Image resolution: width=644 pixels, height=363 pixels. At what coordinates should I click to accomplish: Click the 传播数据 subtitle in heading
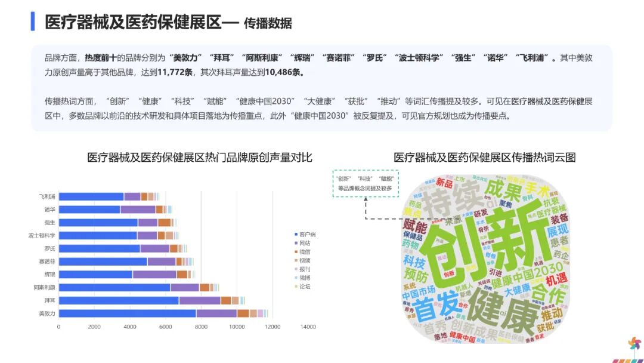click(268, 23)
